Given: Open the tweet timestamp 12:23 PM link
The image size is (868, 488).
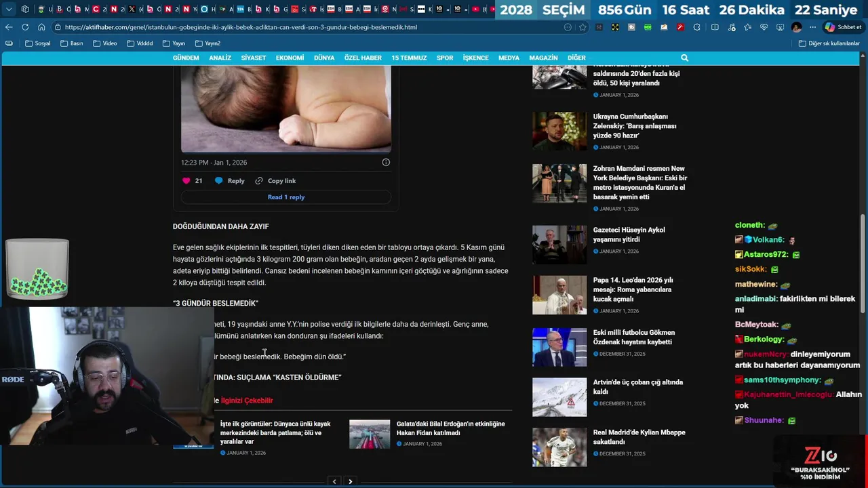Looking at the screenshot, I should 214,163.
